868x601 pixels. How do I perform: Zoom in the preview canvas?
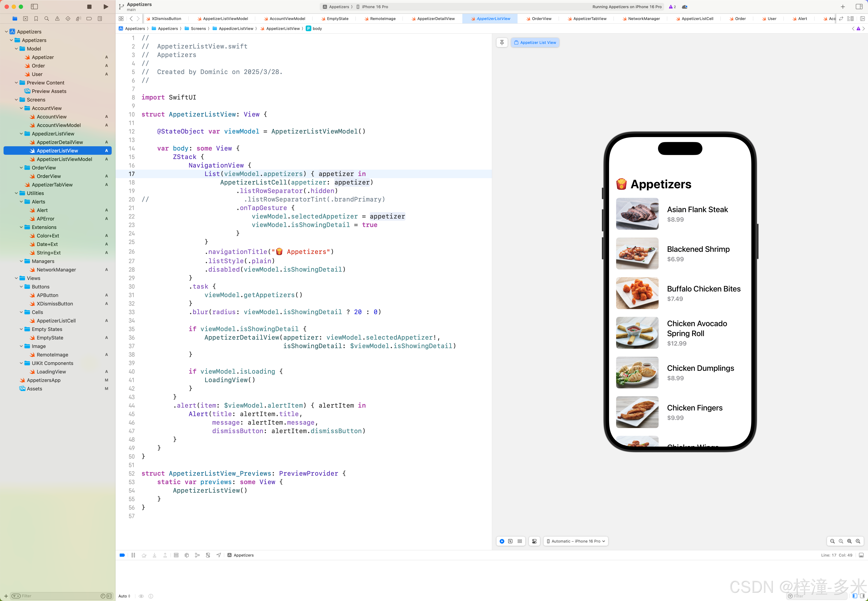pos(858,541)
